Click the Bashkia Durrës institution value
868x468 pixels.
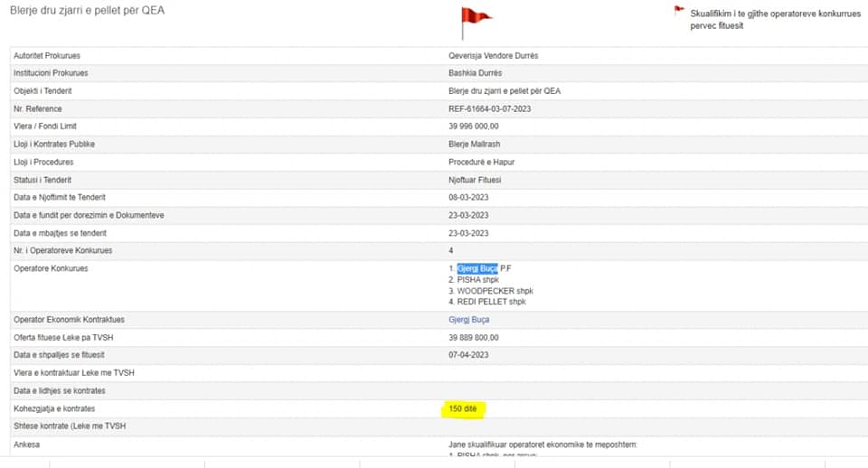tap(475, 73)
